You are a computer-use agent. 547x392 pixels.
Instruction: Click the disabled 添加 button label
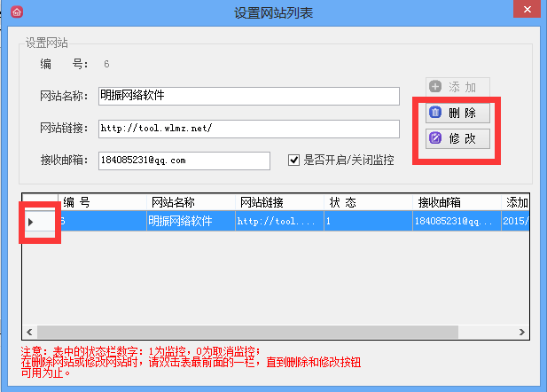462,87
